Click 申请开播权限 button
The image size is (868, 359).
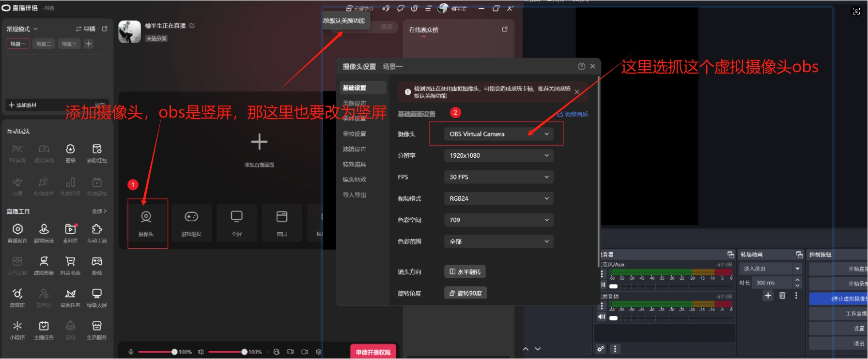tap(373, 352)
